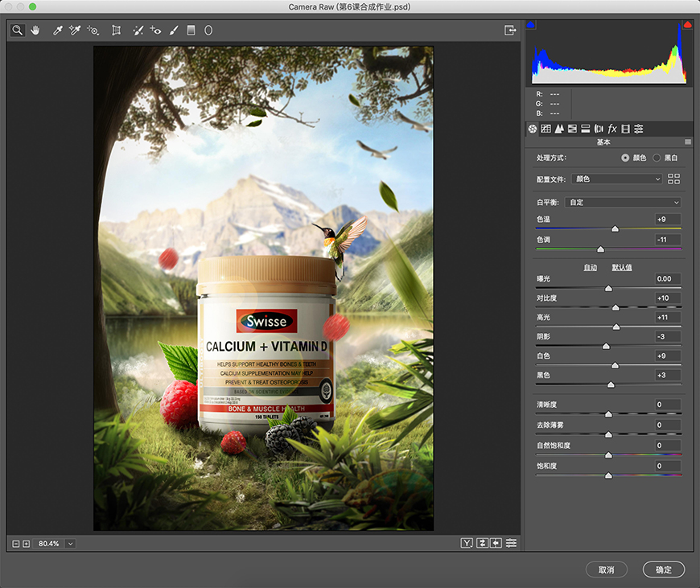Open the Basic panel tab icon

[532, 129]
